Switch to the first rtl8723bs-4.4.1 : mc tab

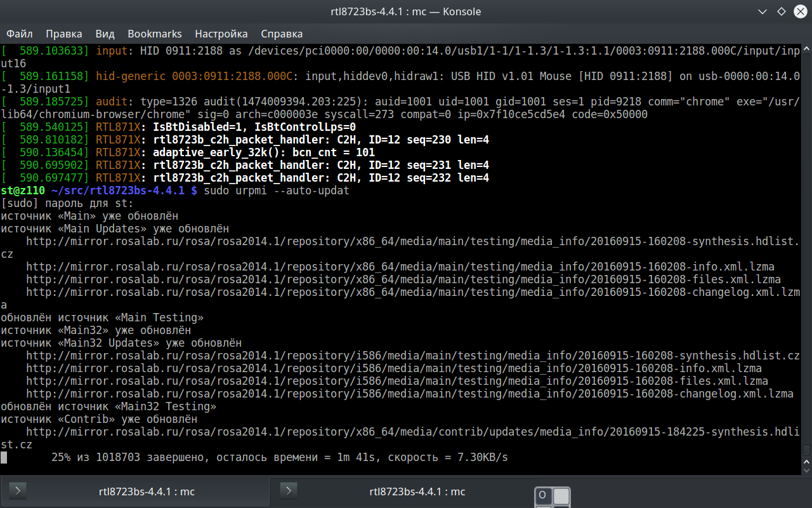coord(135,491)
